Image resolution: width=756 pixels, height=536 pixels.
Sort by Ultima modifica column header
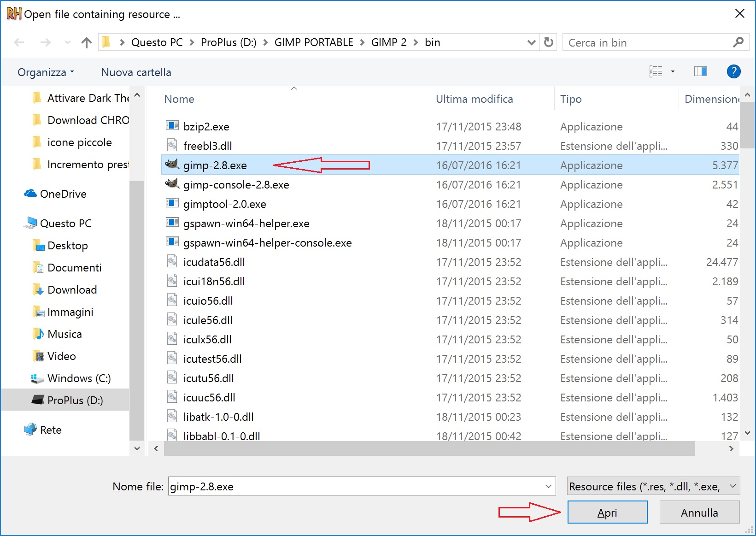pyautogui.click(x=474, y=99)
